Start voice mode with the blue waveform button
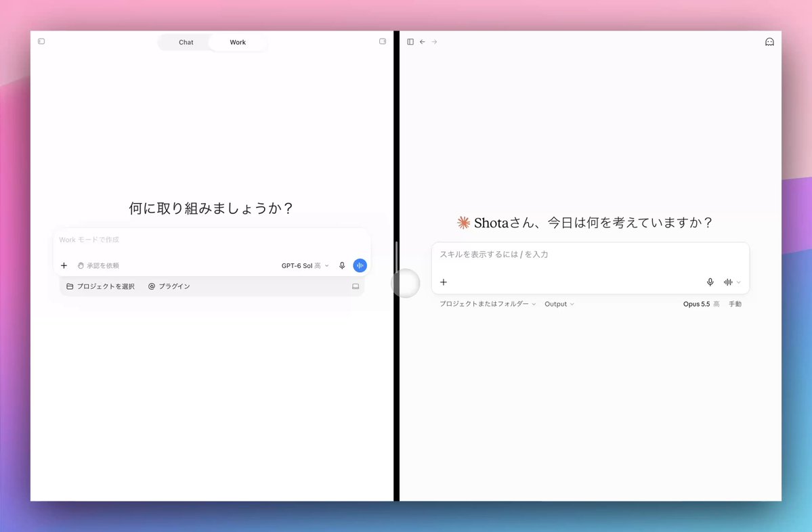Viewport: 812px width, 532px height. pos(360,265)
